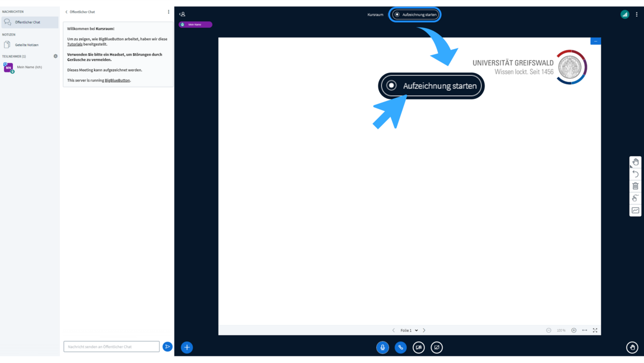Click Aufzeichnung starten in the top bar
The width and height of the screenshot is (644, 363).
click(415, 14)
